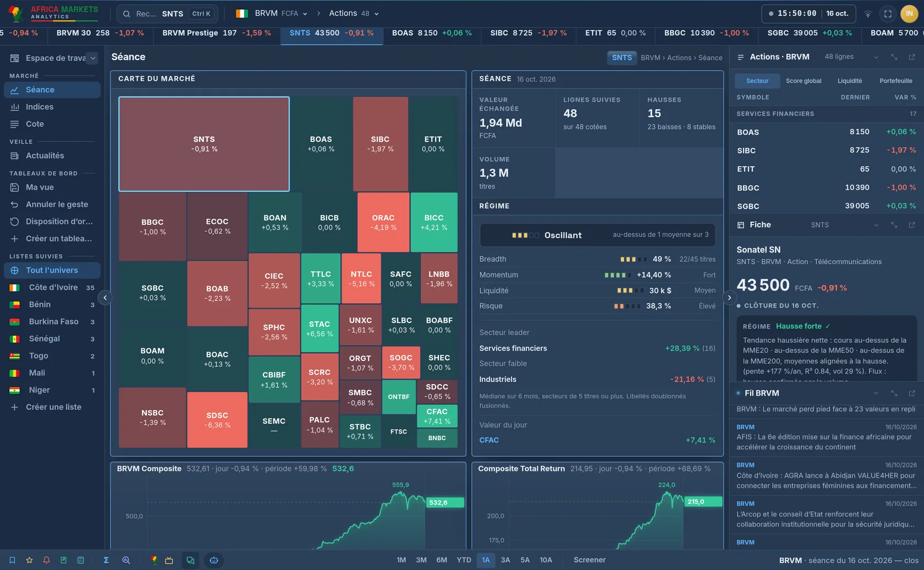Screen dimensions: 924x570
Task: Click the right side panel arrow handle
Action: point(729,298)
